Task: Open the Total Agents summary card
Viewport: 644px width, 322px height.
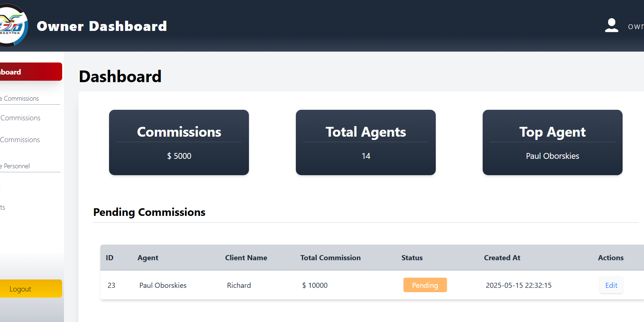Action: coord(366,142)
